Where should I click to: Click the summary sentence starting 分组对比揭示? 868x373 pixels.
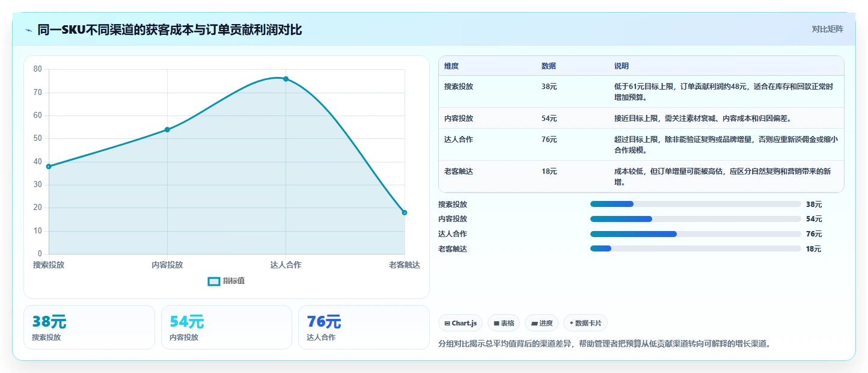coord(605,344)
